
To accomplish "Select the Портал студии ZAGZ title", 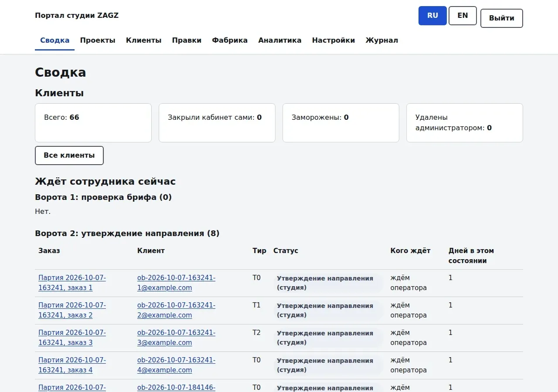I will coord(77,16).
